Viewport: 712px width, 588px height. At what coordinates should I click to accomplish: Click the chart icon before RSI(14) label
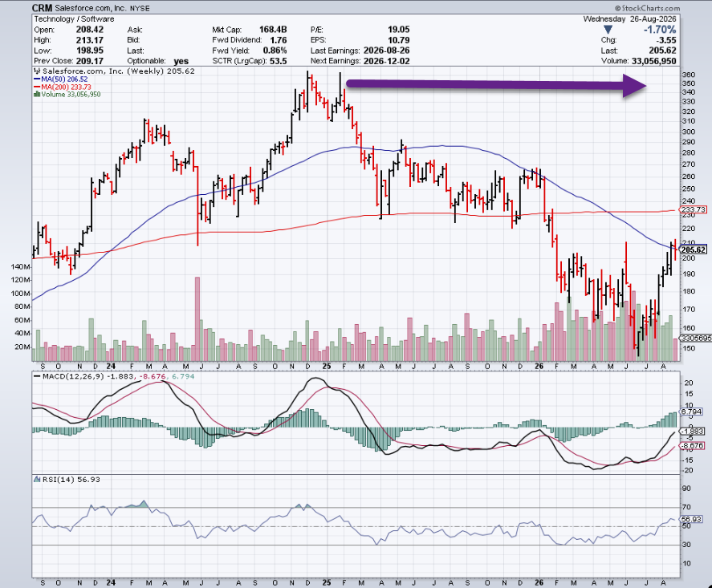click(37, 480)
